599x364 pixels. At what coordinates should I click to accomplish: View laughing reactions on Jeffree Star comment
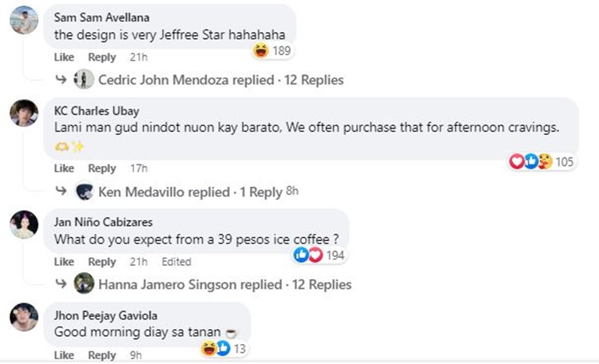coord(271,51)
